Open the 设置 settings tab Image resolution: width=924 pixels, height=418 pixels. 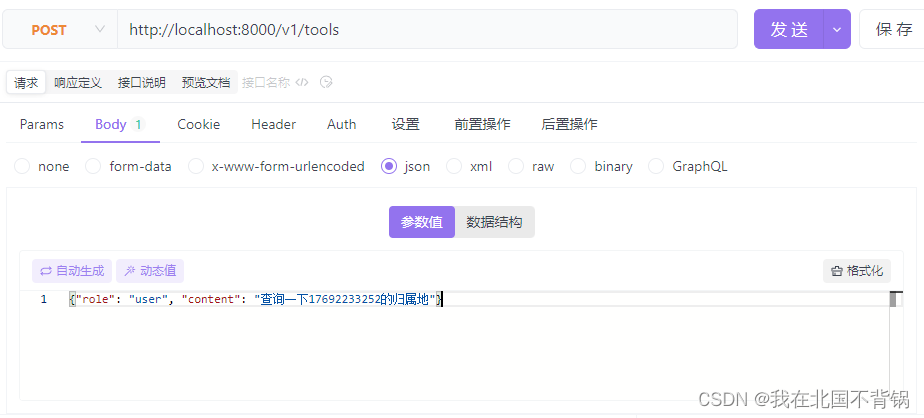(x=405, y=124)
